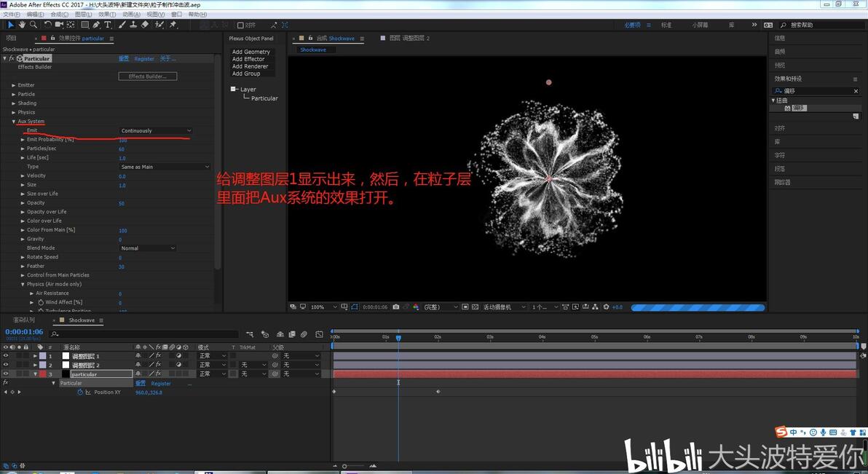Viewport: 868px width, 474px height.
Task: Enable motion blur icon in timeline
Action: coord(304,334)
